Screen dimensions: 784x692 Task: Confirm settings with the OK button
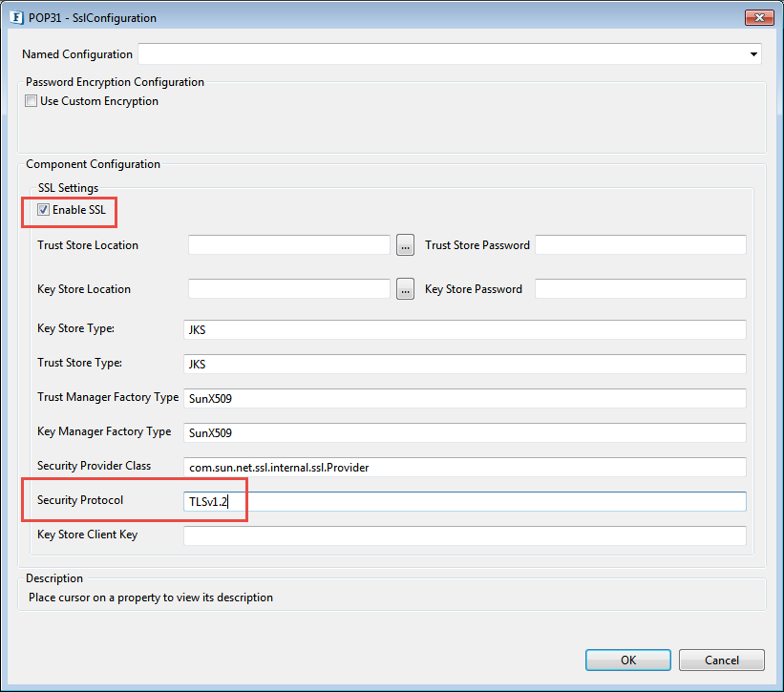click(628, 660)
